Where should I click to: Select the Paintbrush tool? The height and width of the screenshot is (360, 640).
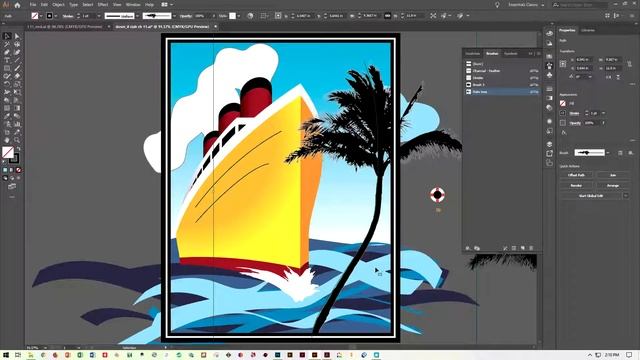click(17, 68)
